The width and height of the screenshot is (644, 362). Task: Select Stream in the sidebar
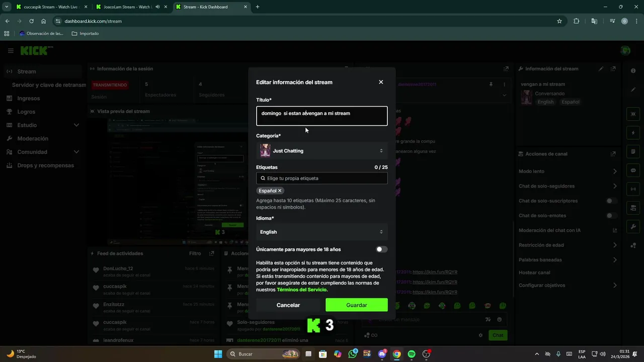(x=43, y=71)
